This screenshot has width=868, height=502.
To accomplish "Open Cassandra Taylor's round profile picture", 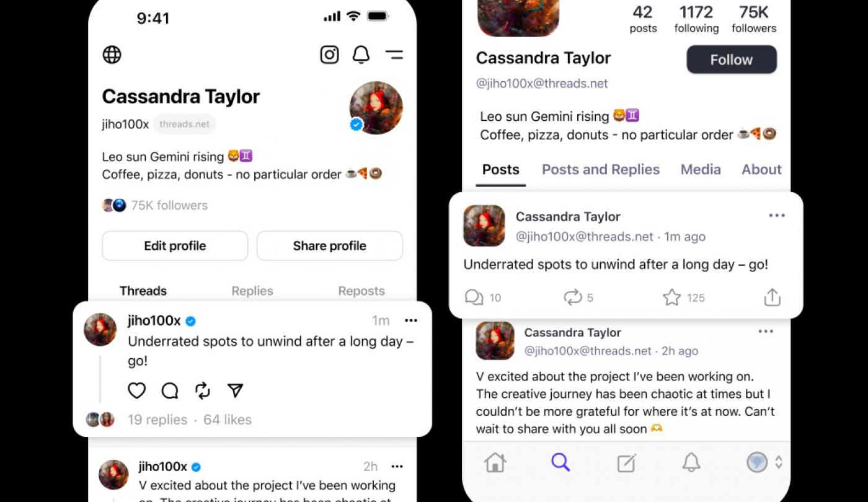I will 376,108.
